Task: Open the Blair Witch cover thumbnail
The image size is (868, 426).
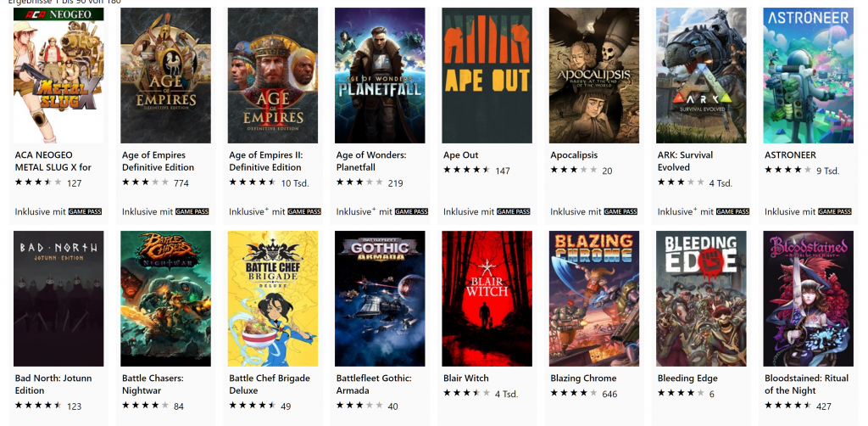Action: 487,299
